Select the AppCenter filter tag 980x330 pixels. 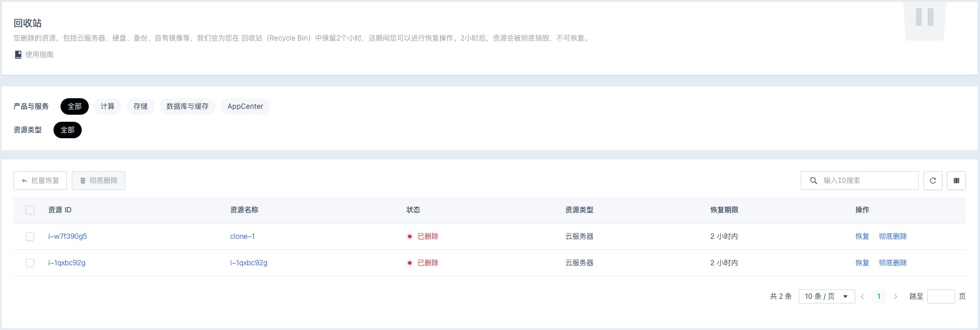(x=245, y=106)
